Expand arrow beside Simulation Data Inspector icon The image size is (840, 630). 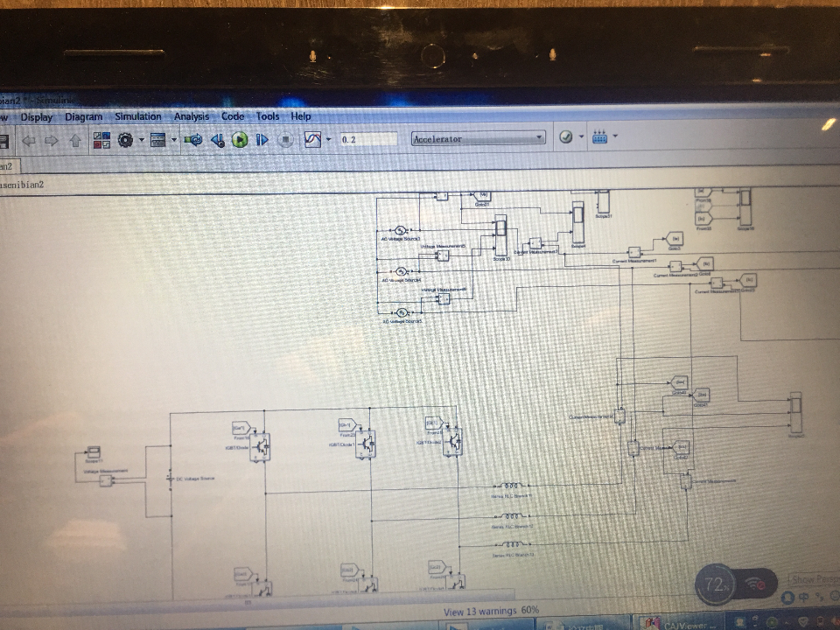click(328, 140)
